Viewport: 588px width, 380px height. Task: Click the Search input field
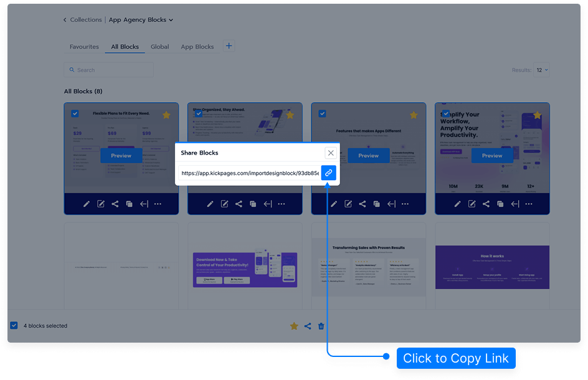109,70
